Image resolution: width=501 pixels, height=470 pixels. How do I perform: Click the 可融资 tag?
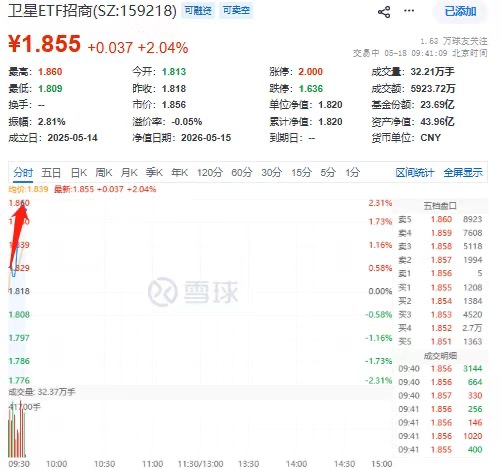pos(198,11)
